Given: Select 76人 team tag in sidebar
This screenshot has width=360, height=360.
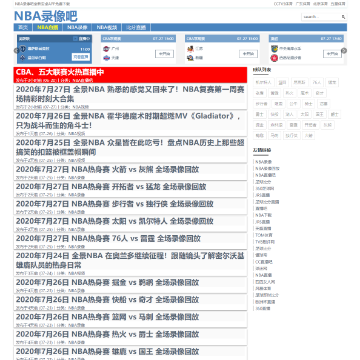Looking at the screenshot, I should (x=317, y=82).
